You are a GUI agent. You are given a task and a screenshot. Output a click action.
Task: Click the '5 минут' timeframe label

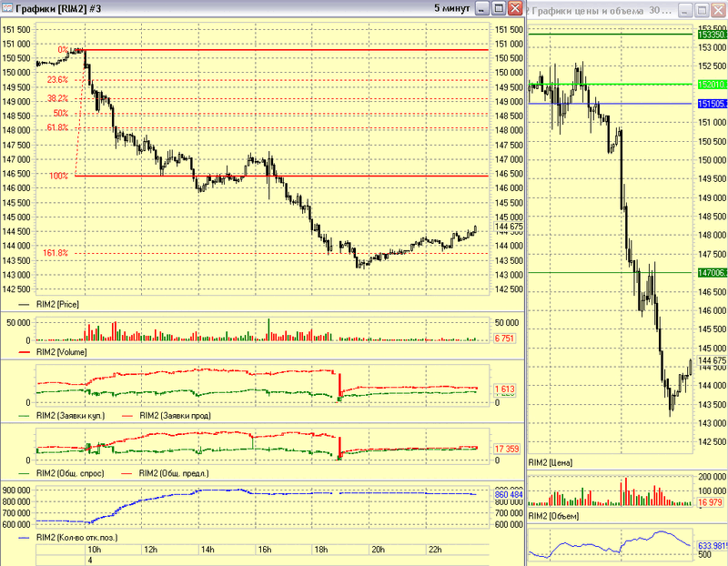[451, 8]
